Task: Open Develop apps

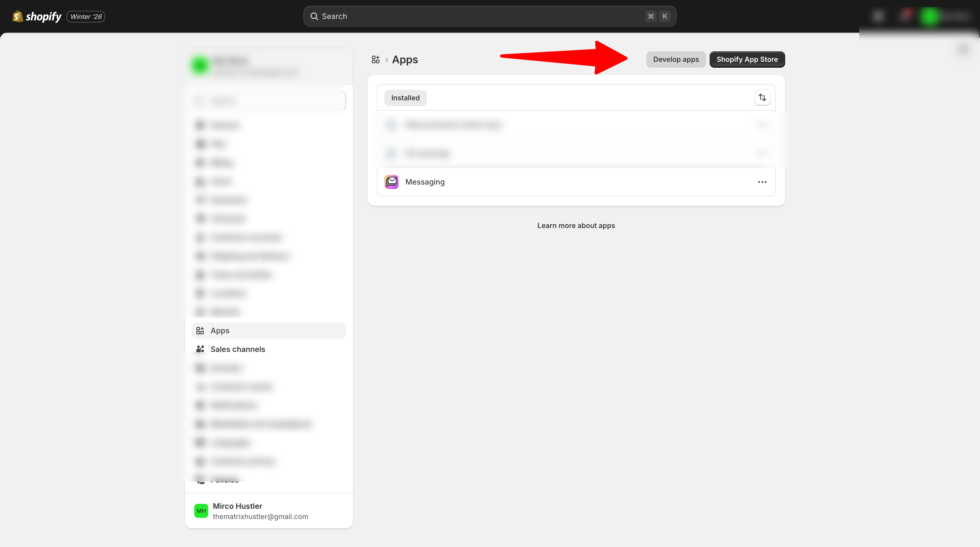Action: point(676,59)
